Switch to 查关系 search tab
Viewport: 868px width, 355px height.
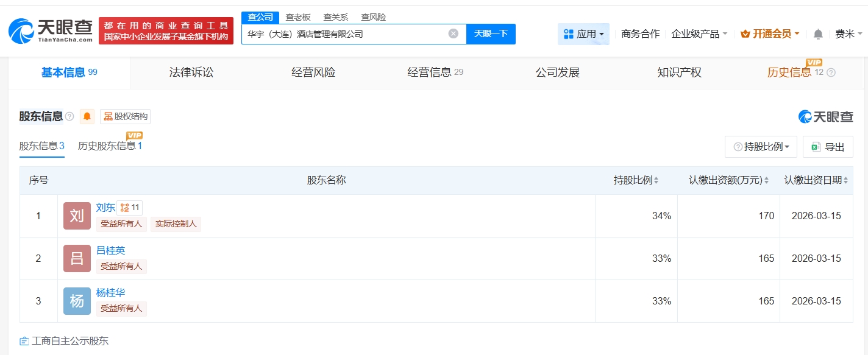coord(335,17)
